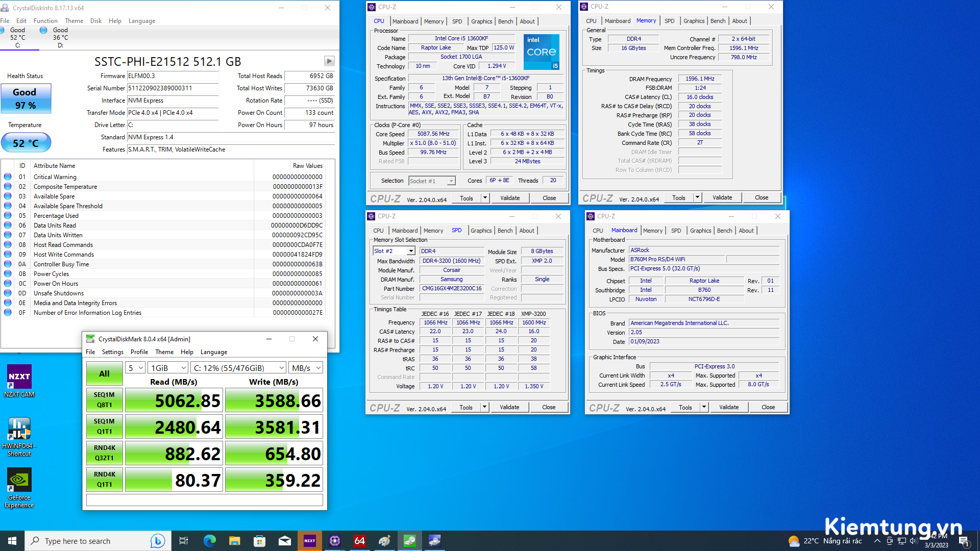Open Profile menu in CrystalDiskMark
Image resolution: width=980 pixels, height=551 pixels.
point(139,352)
